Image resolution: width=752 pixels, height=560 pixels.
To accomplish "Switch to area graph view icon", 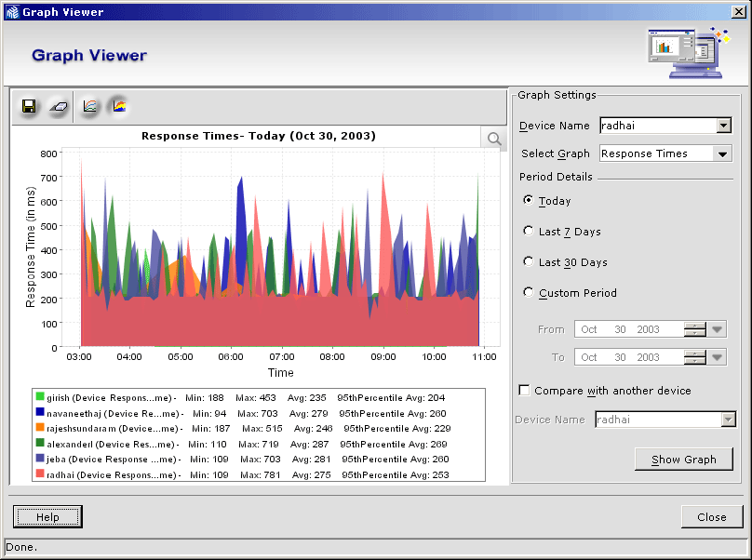I will pos(119,107).
